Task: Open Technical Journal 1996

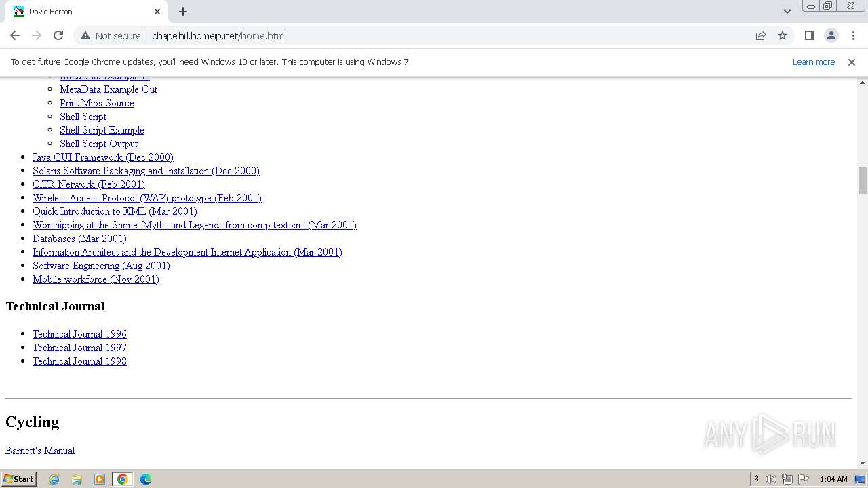Action: (x=79, y=334)
